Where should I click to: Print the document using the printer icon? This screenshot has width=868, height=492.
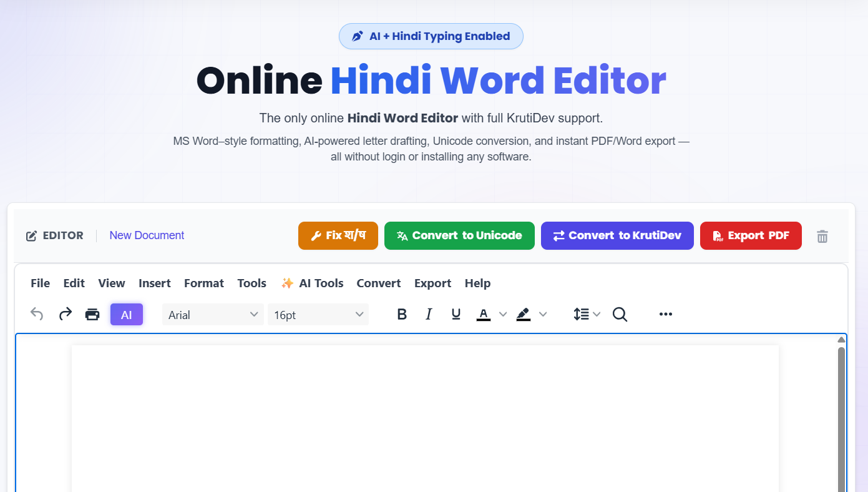[92, 314]
